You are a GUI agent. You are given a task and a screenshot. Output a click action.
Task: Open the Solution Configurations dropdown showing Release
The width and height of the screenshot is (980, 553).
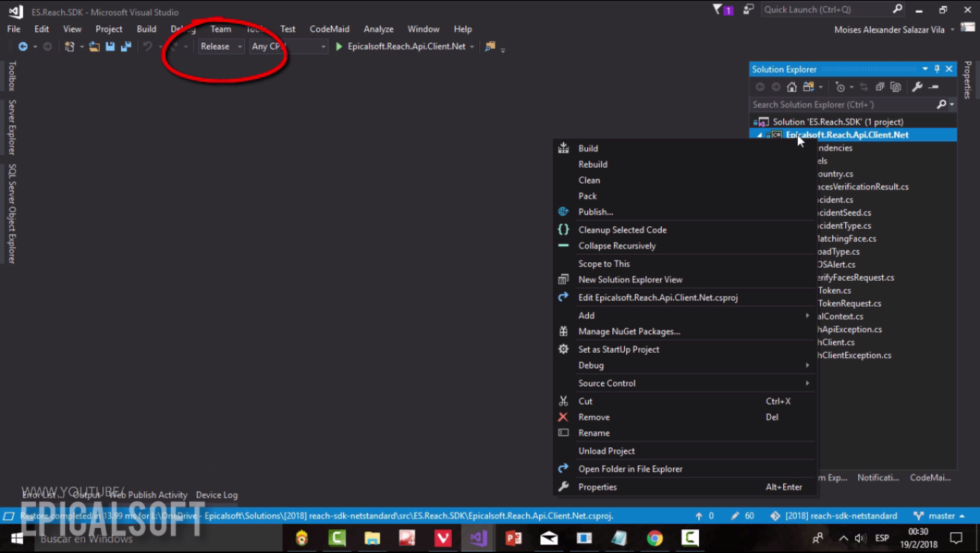[221, 46]
